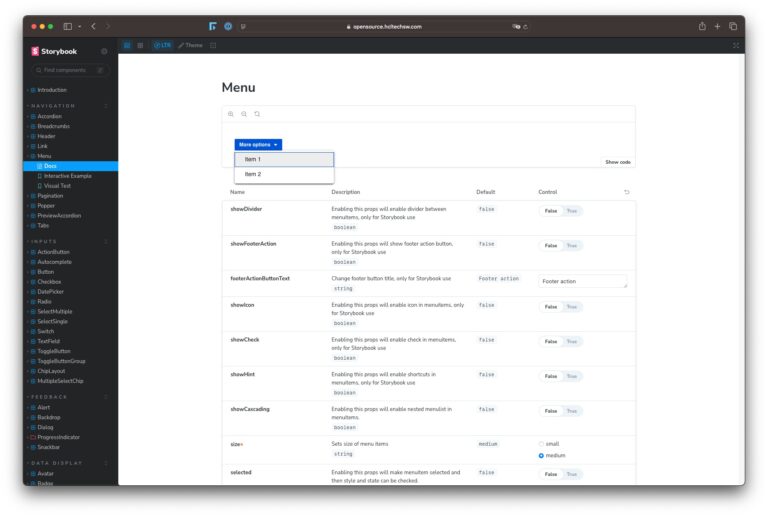Image resolution: width=768 pixels, height=516 pixels.
Task: Toggle the Safari sidebar icon
Action: click(x=68, y=26)
